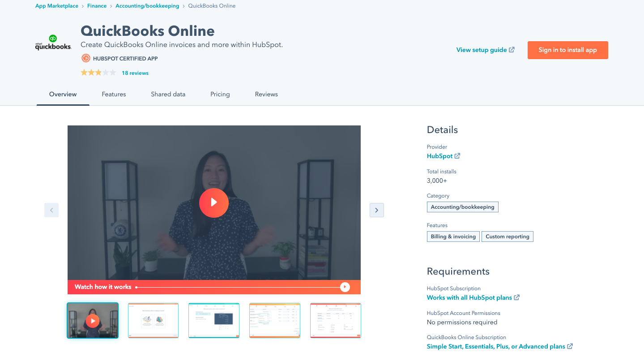Select the fourth screenshot thumbnail
This screenshot has width=644, height=353.
coord(275,320)
